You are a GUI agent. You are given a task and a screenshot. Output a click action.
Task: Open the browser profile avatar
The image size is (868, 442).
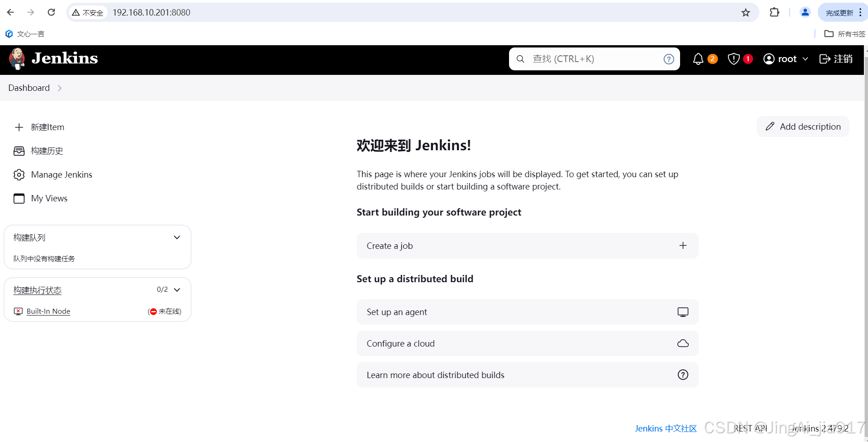pos(805,12)
